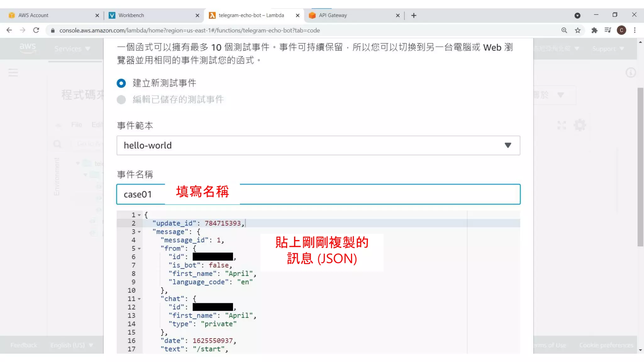
Task: Open the browser extensions puzzle icon
Action: click(594, 30)
